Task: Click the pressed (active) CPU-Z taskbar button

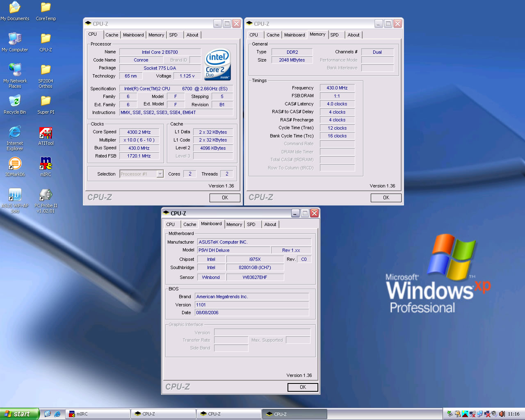Action: pos(294,414)
